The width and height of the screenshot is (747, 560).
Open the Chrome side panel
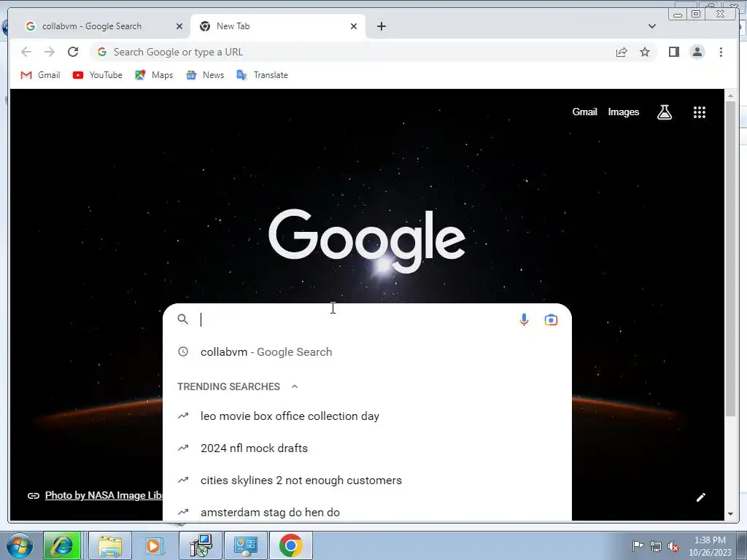click(673, 52)
